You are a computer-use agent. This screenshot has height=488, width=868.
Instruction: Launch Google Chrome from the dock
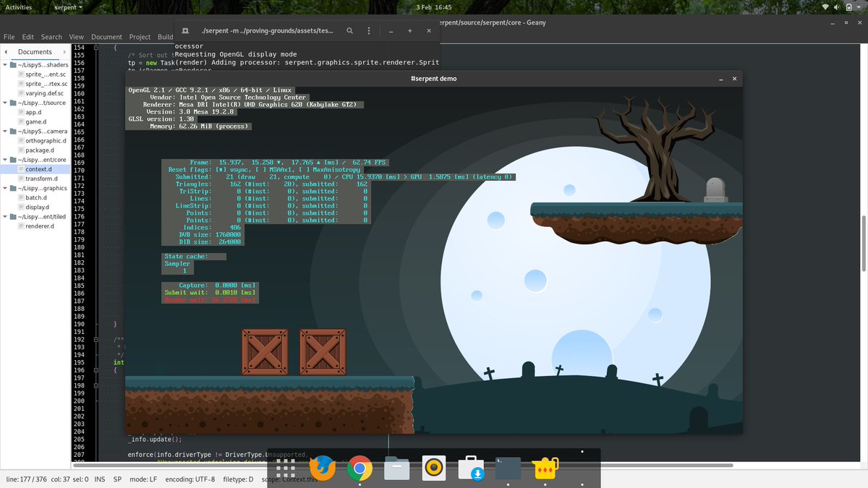(359, 468)
